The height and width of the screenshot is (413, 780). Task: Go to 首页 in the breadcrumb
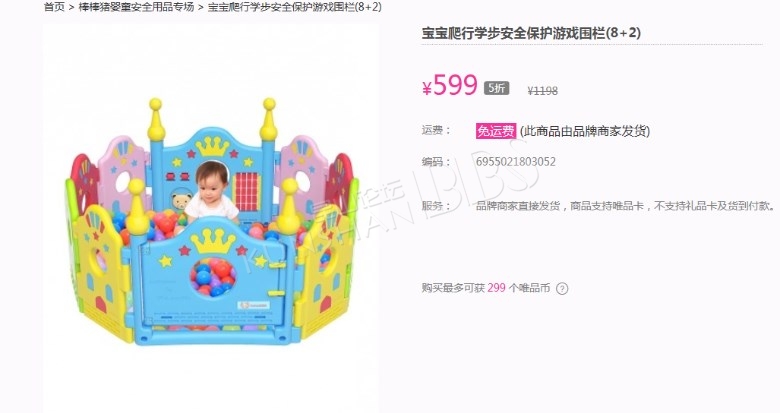coord(54,6)
